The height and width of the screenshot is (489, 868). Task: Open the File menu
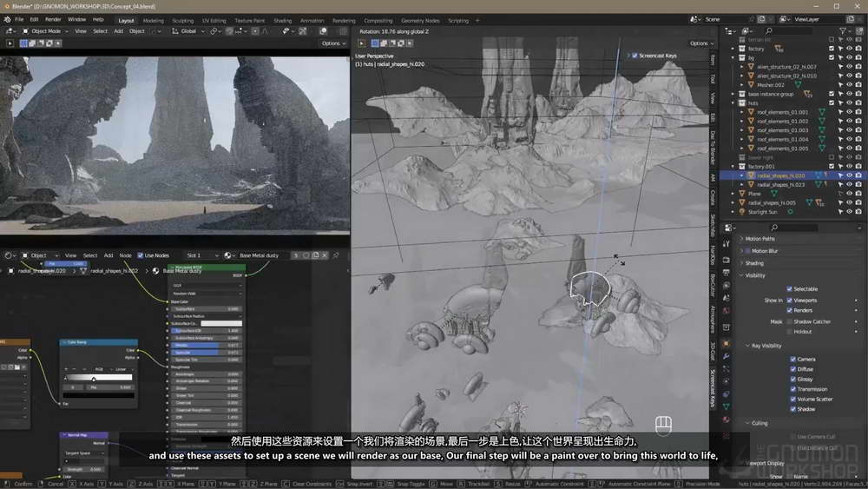19,19
